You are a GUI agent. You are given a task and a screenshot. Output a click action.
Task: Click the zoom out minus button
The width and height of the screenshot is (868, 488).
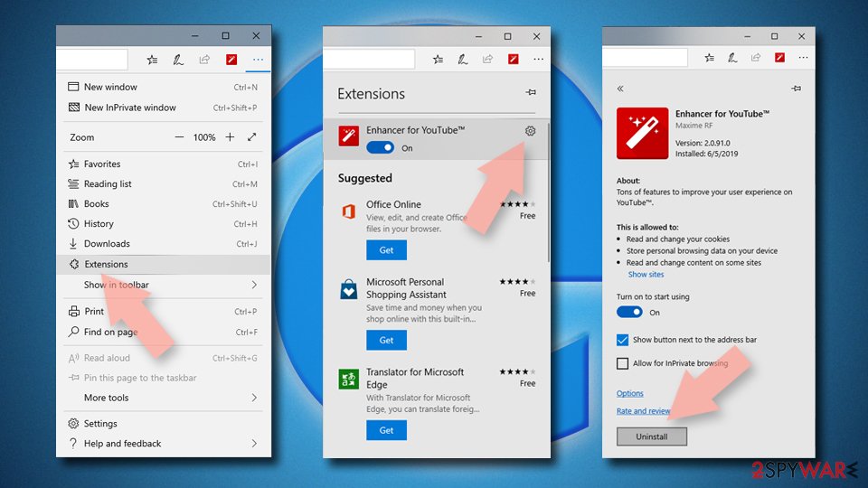[179, 137]
